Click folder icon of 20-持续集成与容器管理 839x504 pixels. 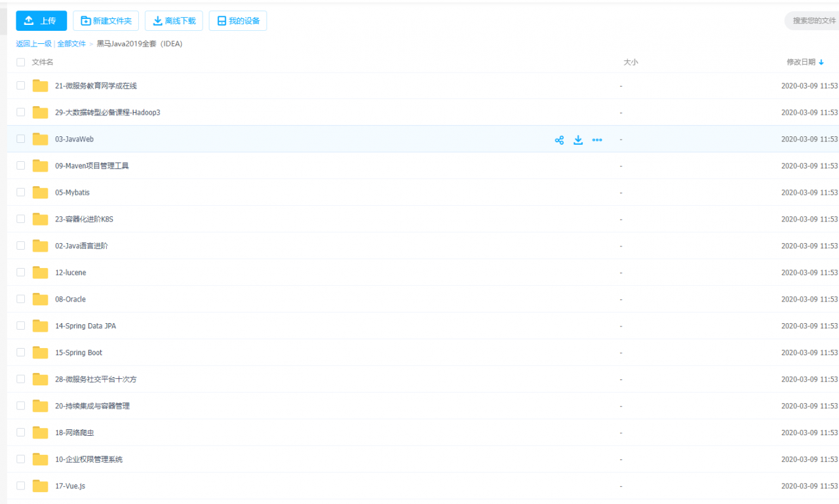41,406
